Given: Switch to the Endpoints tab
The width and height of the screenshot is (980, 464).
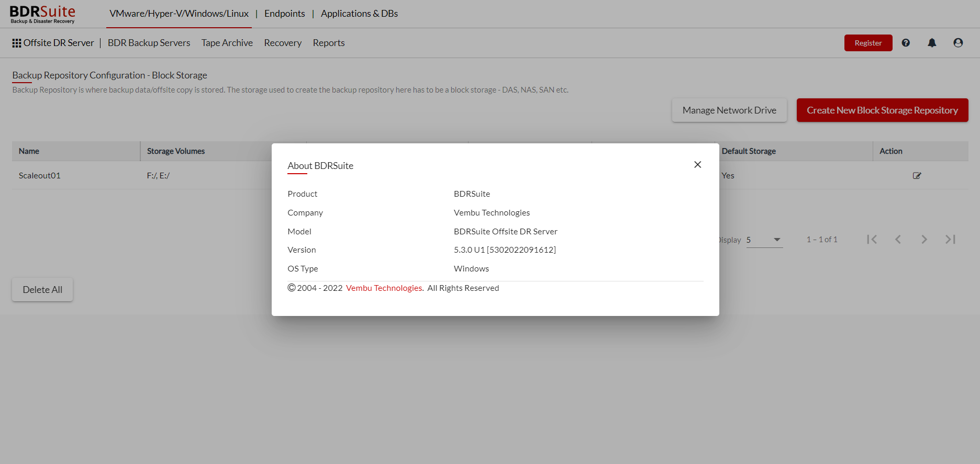Looking at the screenshot, I should (x=284, y=14).
